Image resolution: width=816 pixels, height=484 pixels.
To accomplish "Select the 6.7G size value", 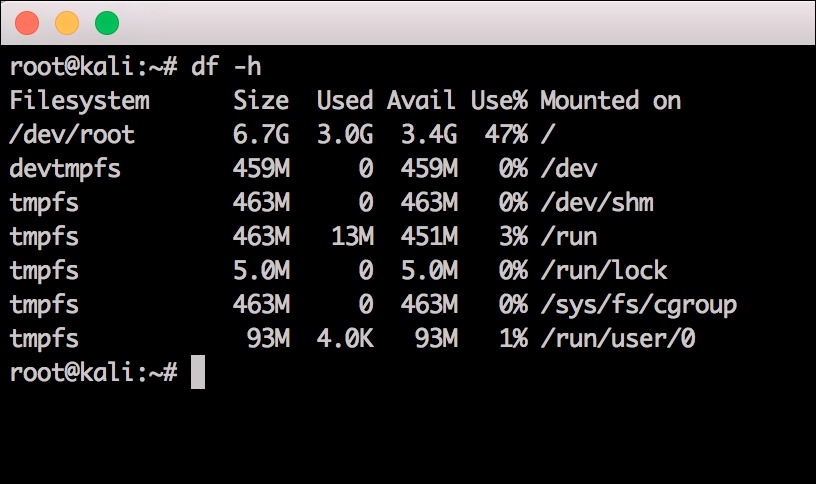I will tap(261, 135).
